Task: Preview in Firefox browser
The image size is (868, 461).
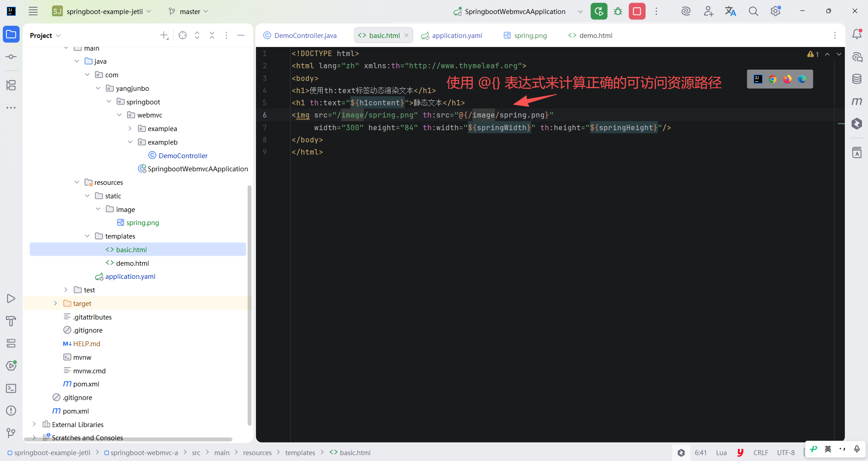Action: tap(788, 79)
